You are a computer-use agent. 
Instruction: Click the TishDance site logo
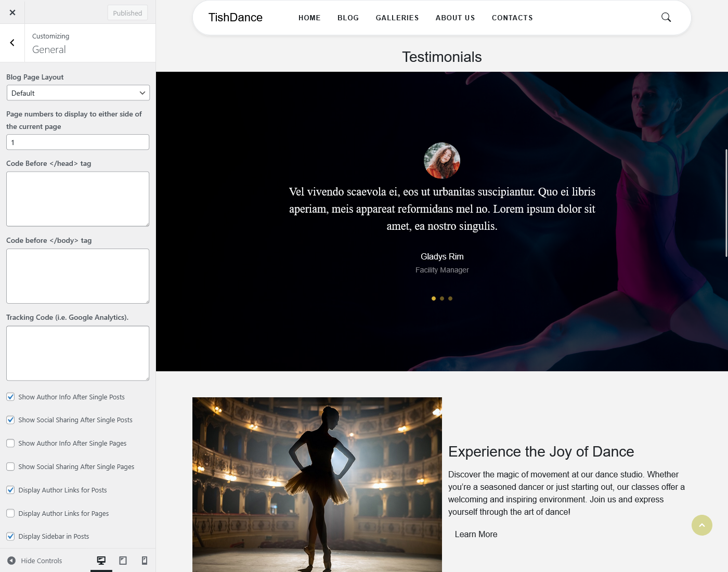click(x=235, y=18)
